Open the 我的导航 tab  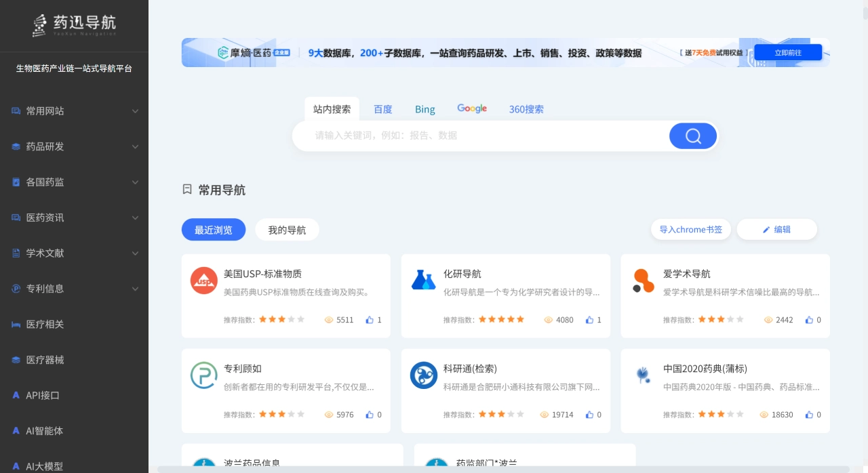coord(287,230)
